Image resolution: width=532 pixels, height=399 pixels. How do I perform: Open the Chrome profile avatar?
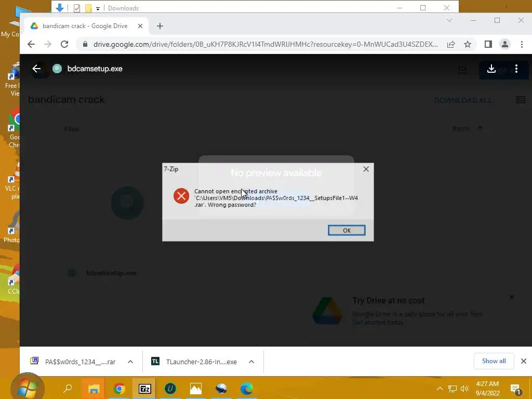[x=505, y=44]
